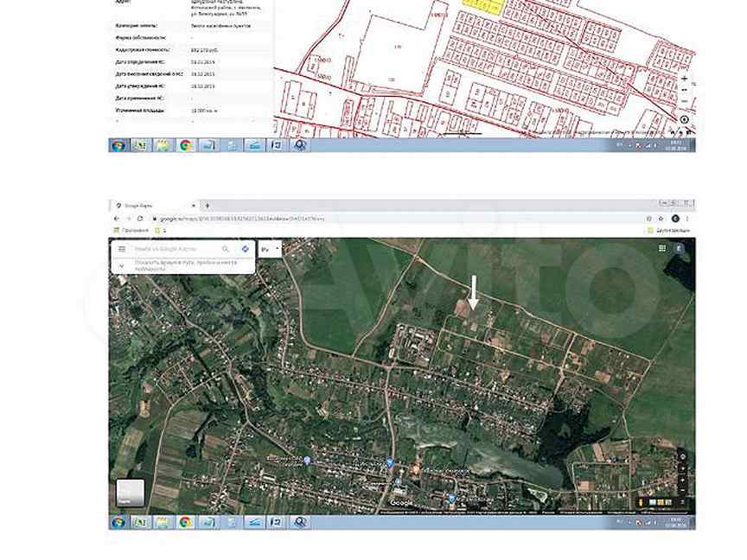Open folder icon on lower screenshot taskbar

[163, 522]
